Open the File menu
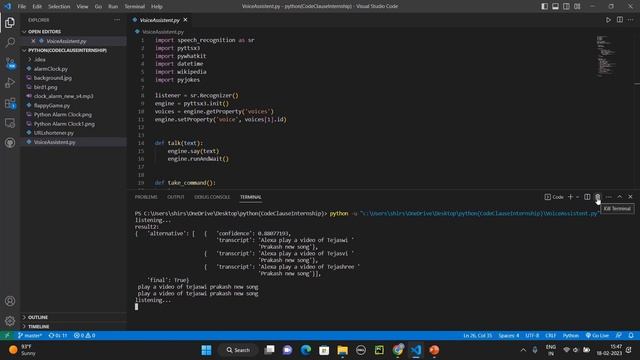640x360 pixels. pos(22,6)
